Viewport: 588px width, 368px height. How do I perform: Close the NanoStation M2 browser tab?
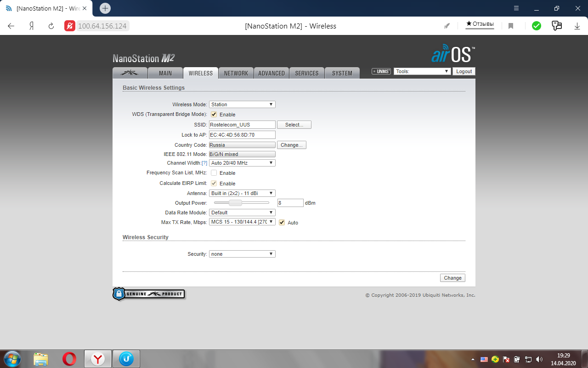click(x=85, y=8)
